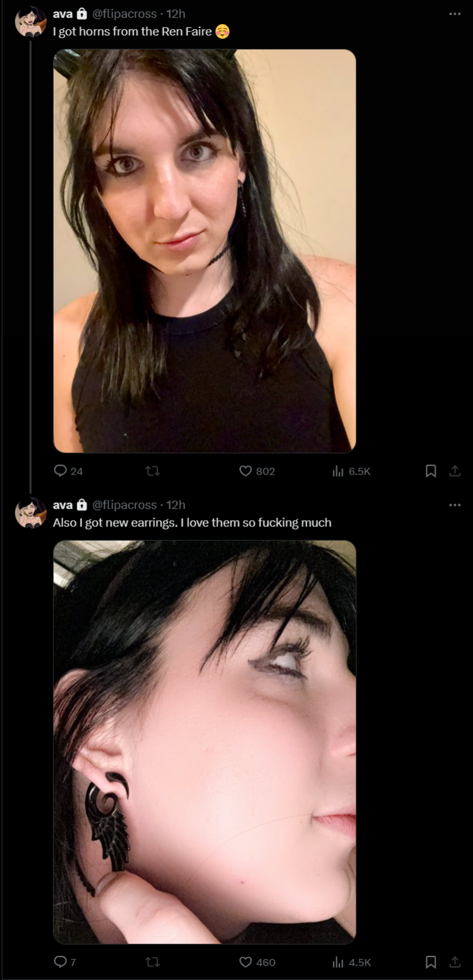Bookmark the new earrings tweet

click(431, 962)
